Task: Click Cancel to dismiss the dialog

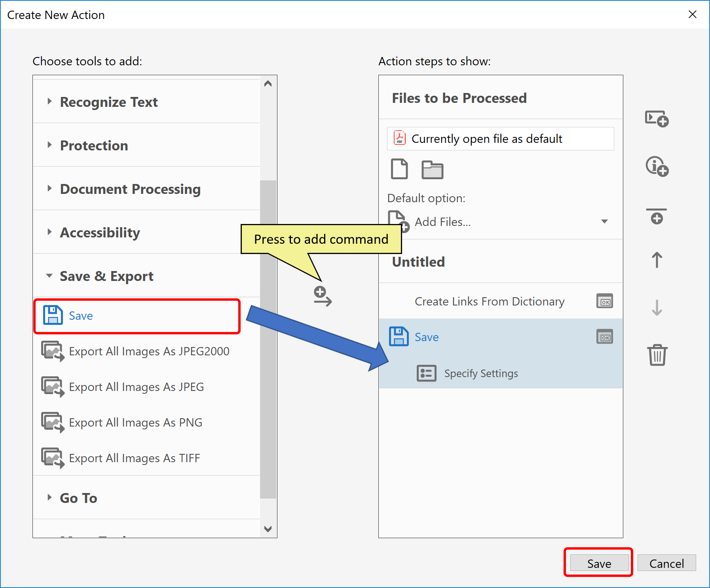Action: pyautogui.click(x=666, y=563)
